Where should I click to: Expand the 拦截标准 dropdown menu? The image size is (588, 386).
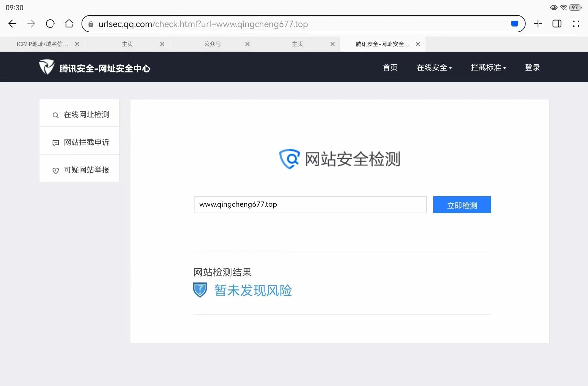click(x=488, y=68)
